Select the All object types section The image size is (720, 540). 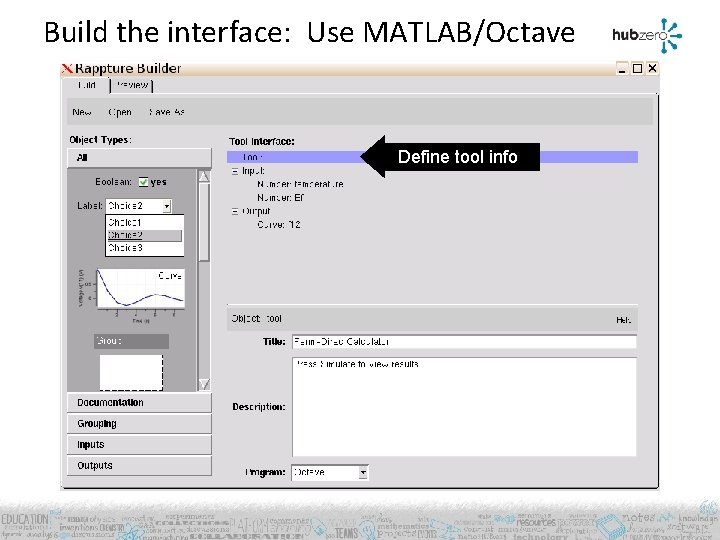coord(140,158)
